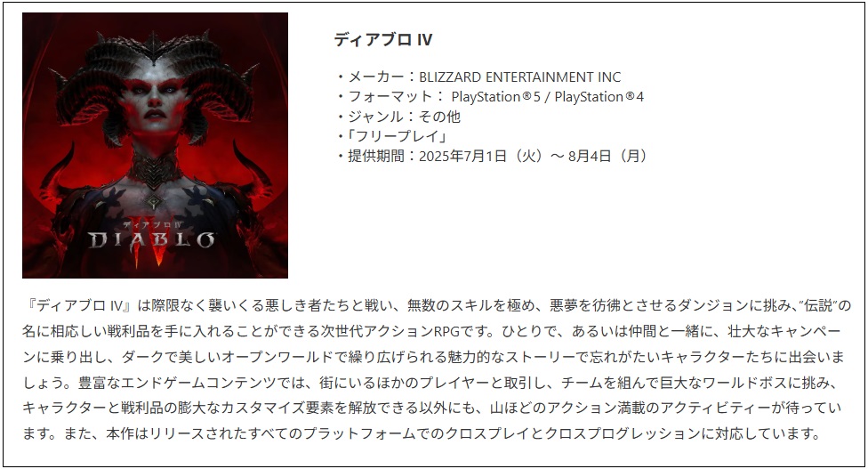Click the ジャンル：その他 genre line
This screenshot has height=469, width=868.
398,117
